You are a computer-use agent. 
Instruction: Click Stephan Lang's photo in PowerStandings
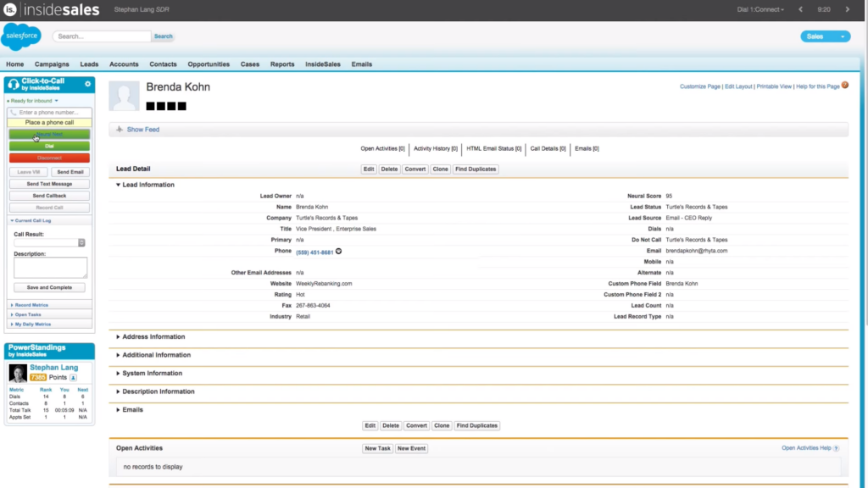coord(18,374)
